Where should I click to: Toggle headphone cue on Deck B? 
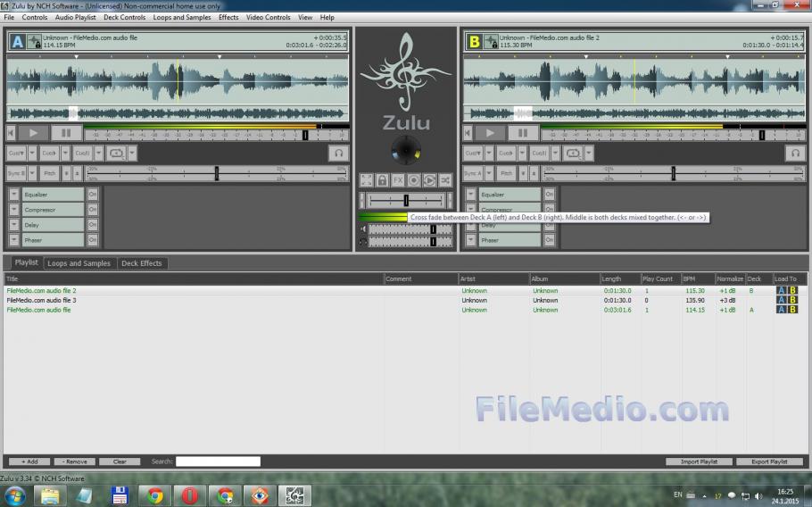pos(795,154)
